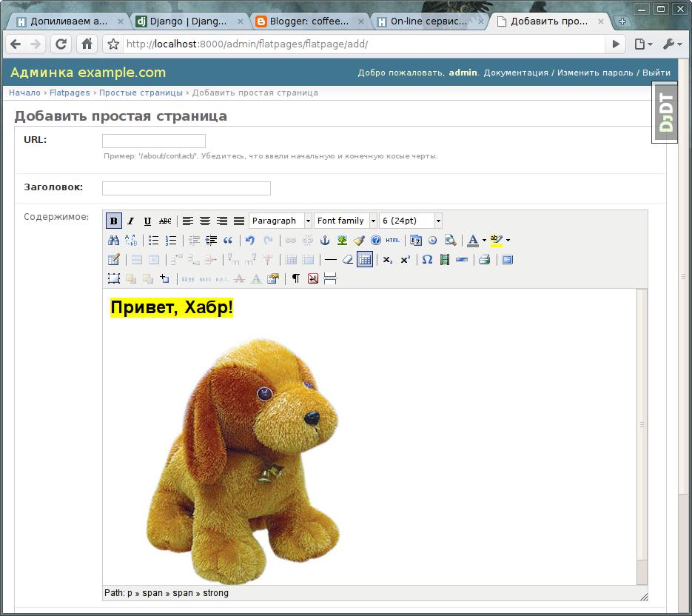
Task: Center align the text
Action: point(205,221)
